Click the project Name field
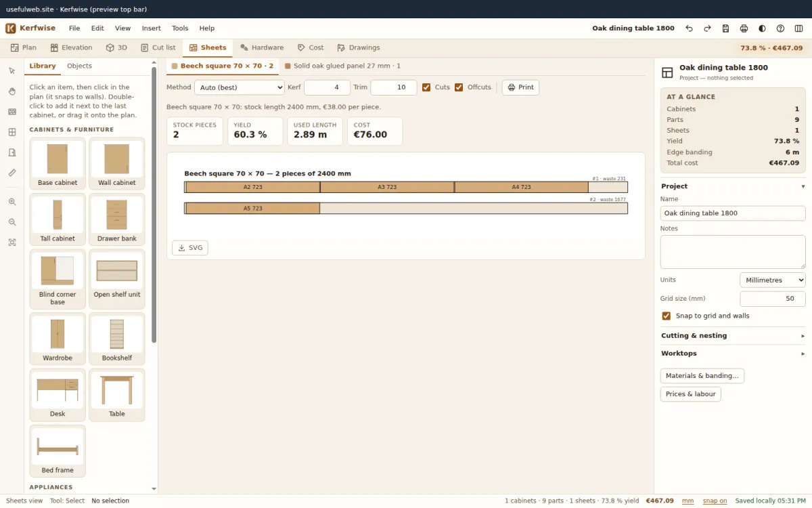The image size is (812, 508). pos(733,213)
